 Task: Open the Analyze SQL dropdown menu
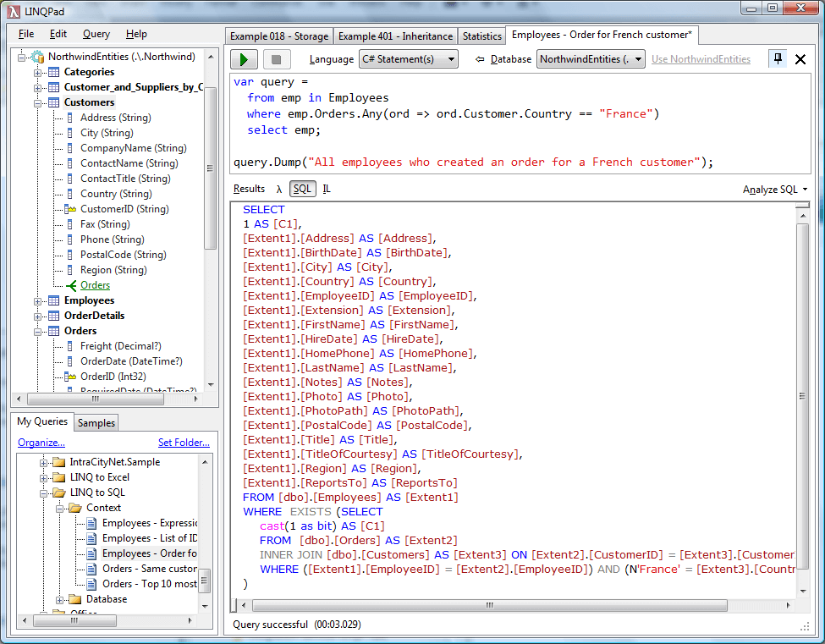pos(775,190)
